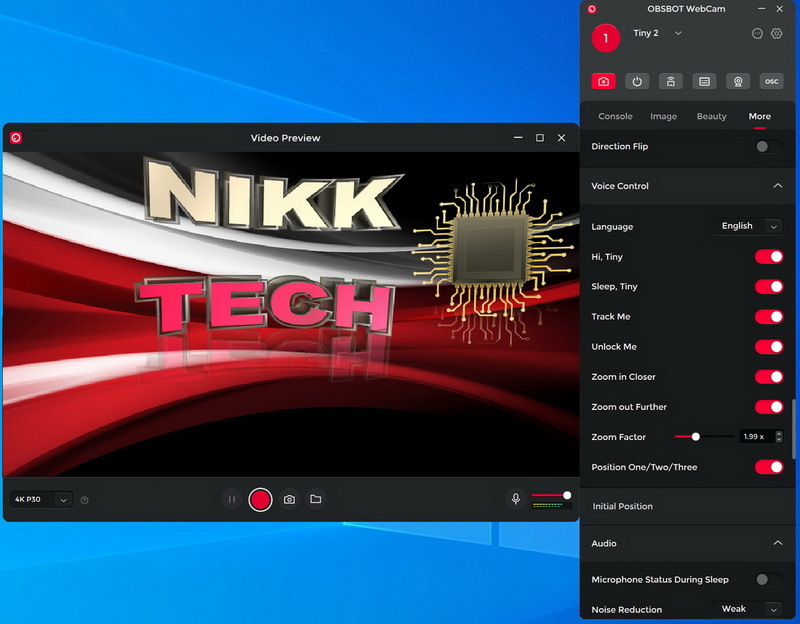The image size is (800, 624).
Task: Open the Language dropdown set to English
Action: pyautogui.click(x=748, y=226)
